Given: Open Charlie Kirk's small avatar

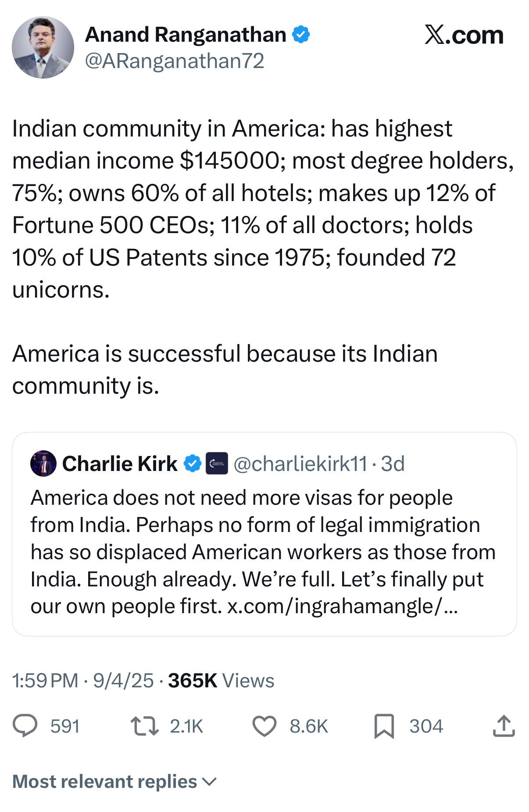Looking at the screenshot, I should tap(43, 463).
